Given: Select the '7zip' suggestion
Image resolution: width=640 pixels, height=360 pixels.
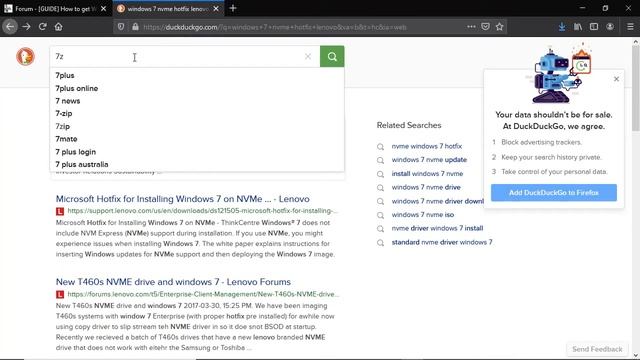Looking at the screenshot, I should coord(63,126).
